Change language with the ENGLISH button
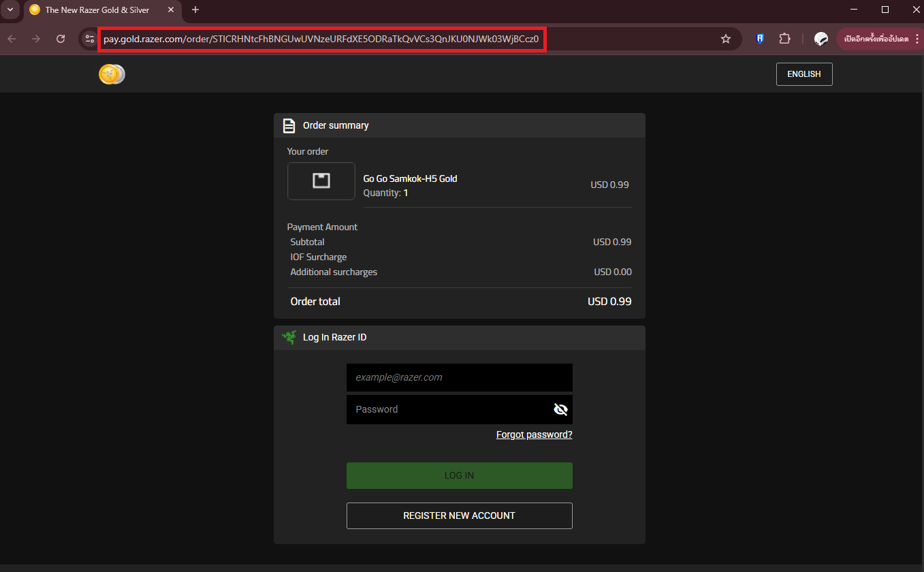924x572 pixels. click(804, 74)
